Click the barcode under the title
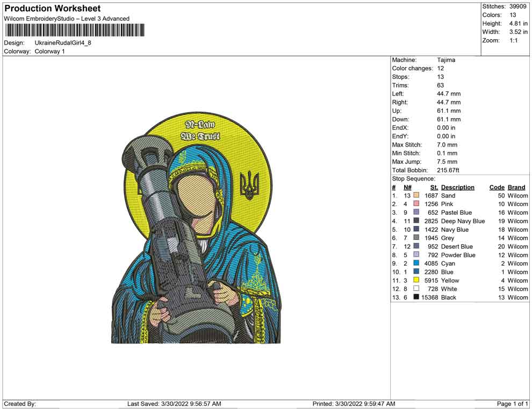This screenshot has width=532, height=409. pos(74,30)
